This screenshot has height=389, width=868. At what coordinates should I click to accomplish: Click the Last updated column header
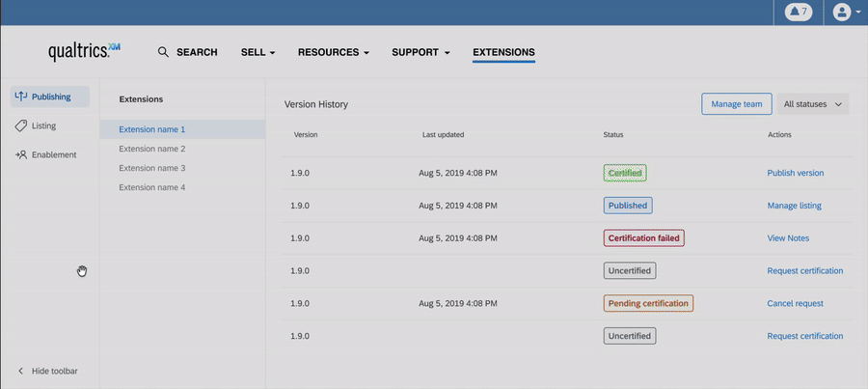click(443, 135)
